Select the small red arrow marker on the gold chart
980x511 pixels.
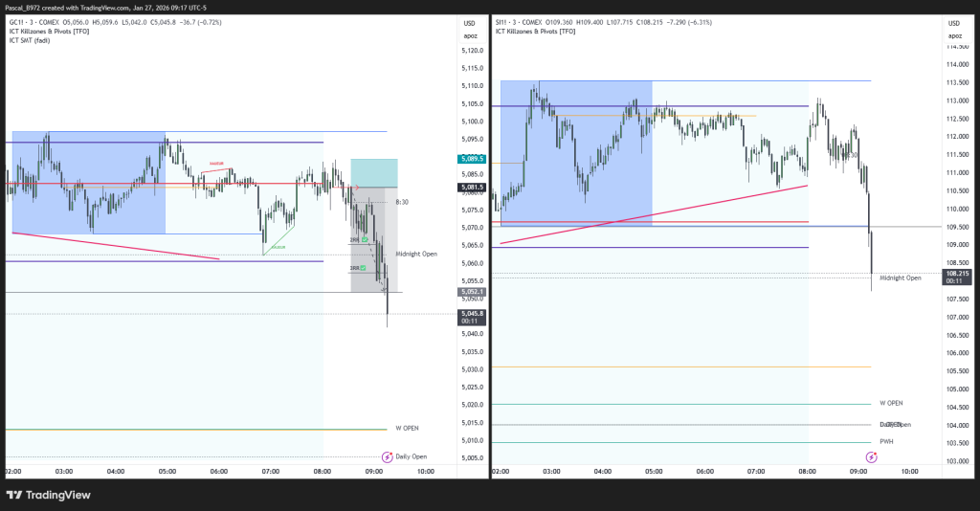[356, 188]
